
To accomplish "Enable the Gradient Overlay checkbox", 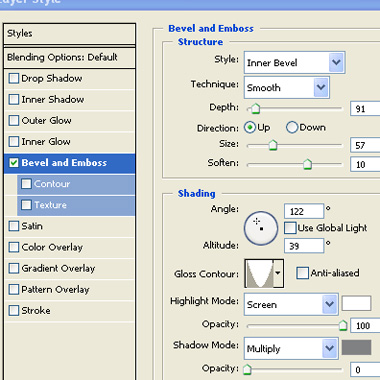I will tap(14, 268).
